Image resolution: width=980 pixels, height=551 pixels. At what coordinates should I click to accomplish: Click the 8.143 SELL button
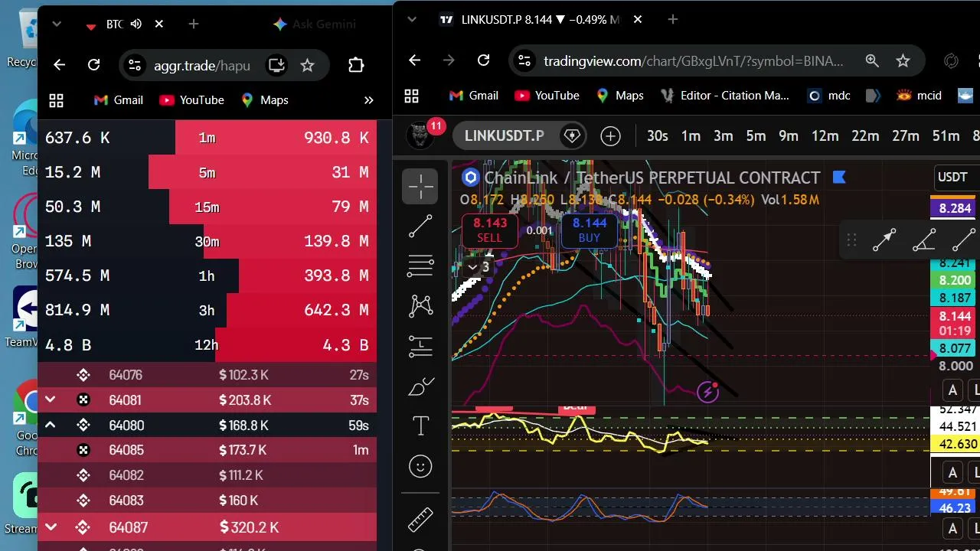[x=490, y=230]
